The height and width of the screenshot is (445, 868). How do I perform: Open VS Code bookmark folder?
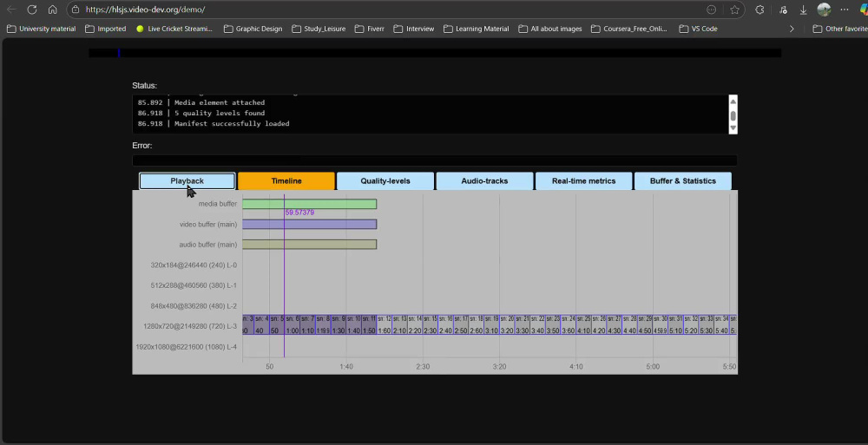click(x=699, y=29)
